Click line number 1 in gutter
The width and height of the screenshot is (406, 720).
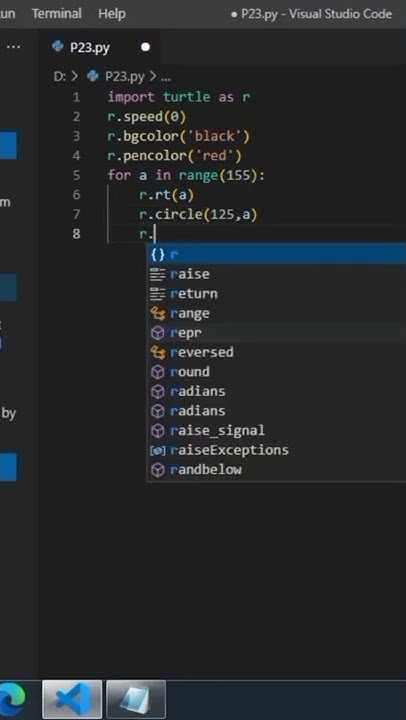[x=76, y=97]
